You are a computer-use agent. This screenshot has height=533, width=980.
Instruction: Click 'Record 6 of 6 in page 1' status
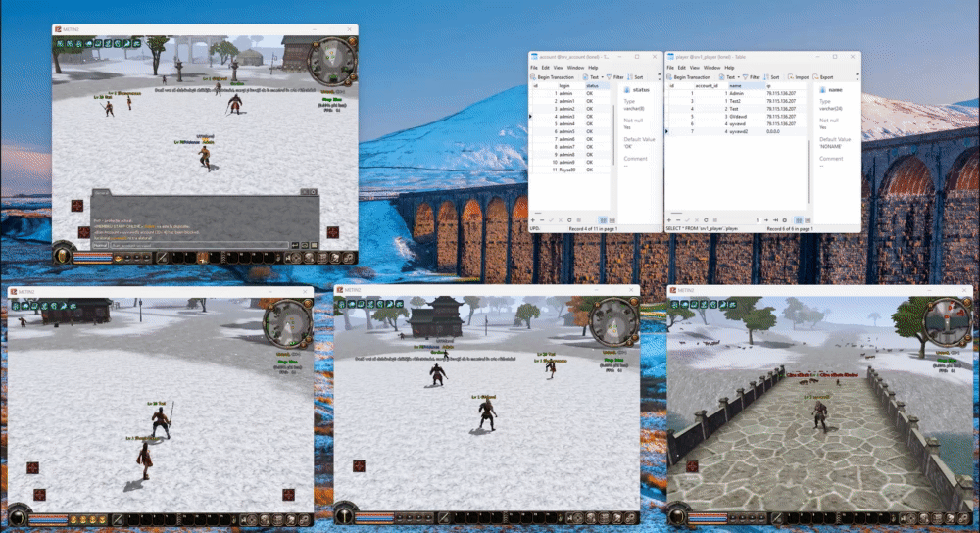(x=792, y=229)
